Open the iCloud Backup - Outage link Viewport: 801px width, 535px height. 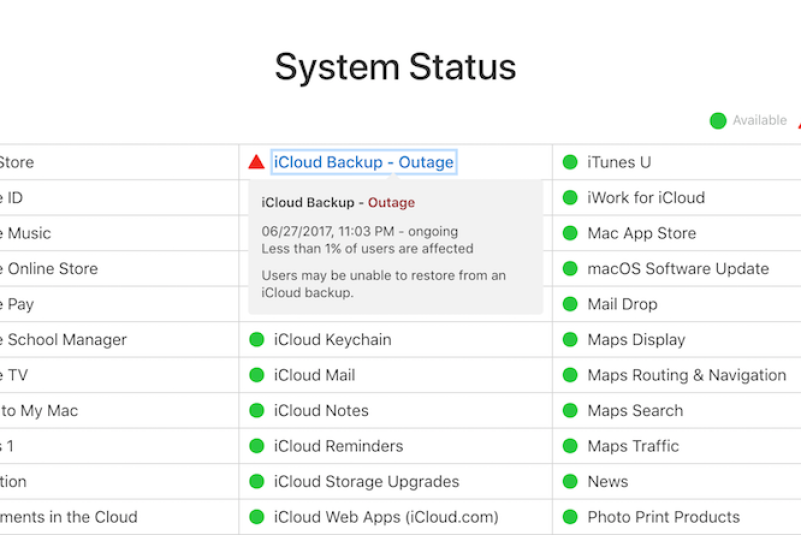click(364, 162)
